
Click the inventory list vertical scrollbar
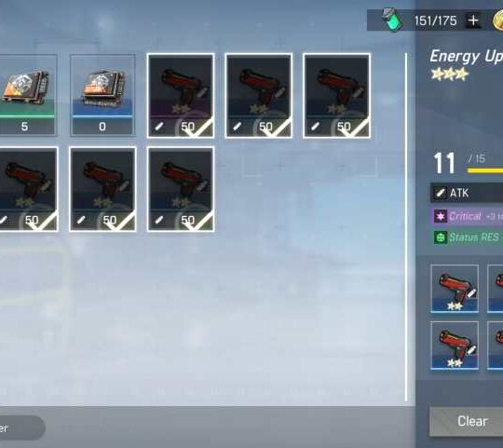click(406, 227)
